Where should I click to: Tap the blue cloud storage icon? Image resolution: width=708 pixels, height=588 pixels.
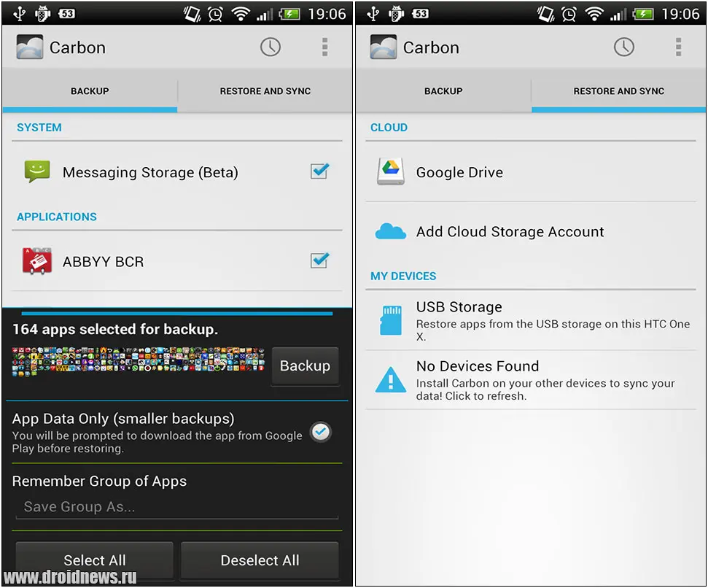(x=391, y=231)
